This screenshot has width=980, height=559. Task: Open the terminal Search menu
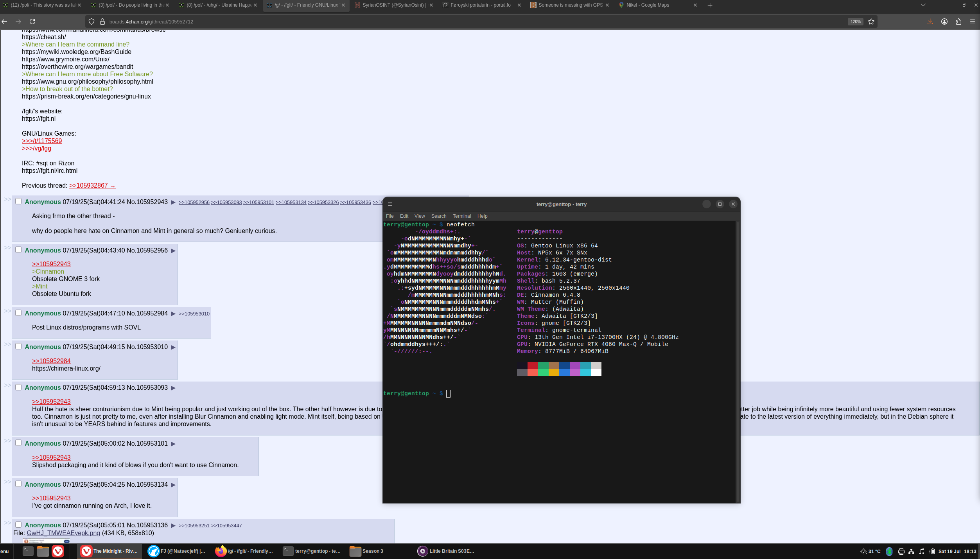click(x=439, y=216)
